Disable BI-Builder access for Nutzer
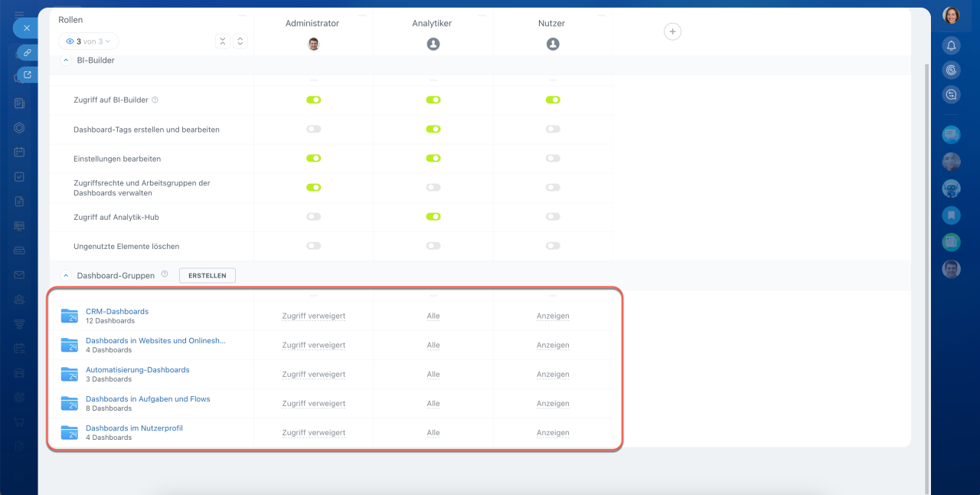 pos(553,100)
